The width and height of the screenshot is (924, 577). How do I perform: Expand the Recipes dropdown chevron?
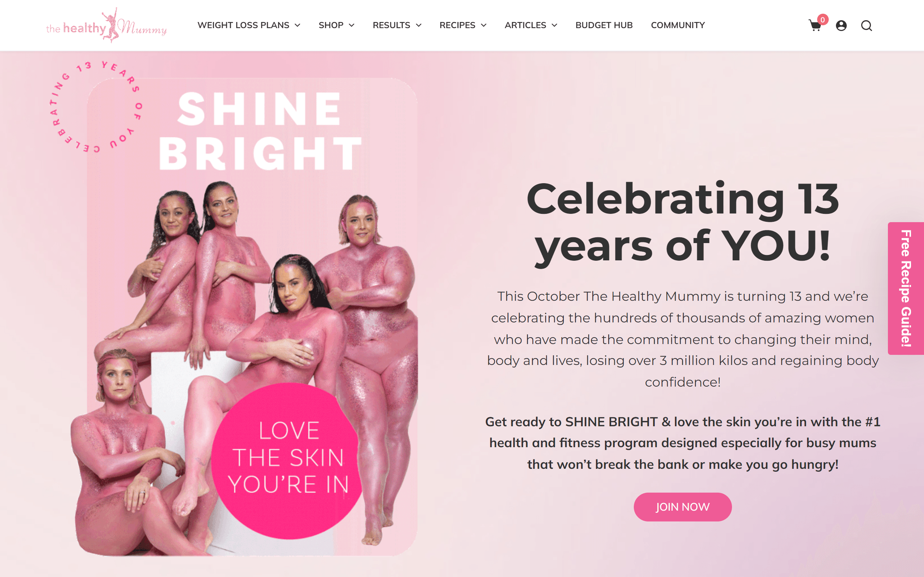pyautogui.click(x=483, y=25)
